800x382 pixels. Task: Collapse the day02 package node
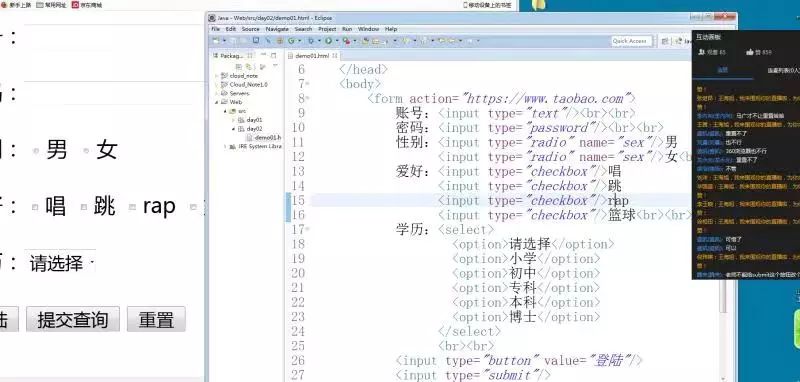[233, 129]
